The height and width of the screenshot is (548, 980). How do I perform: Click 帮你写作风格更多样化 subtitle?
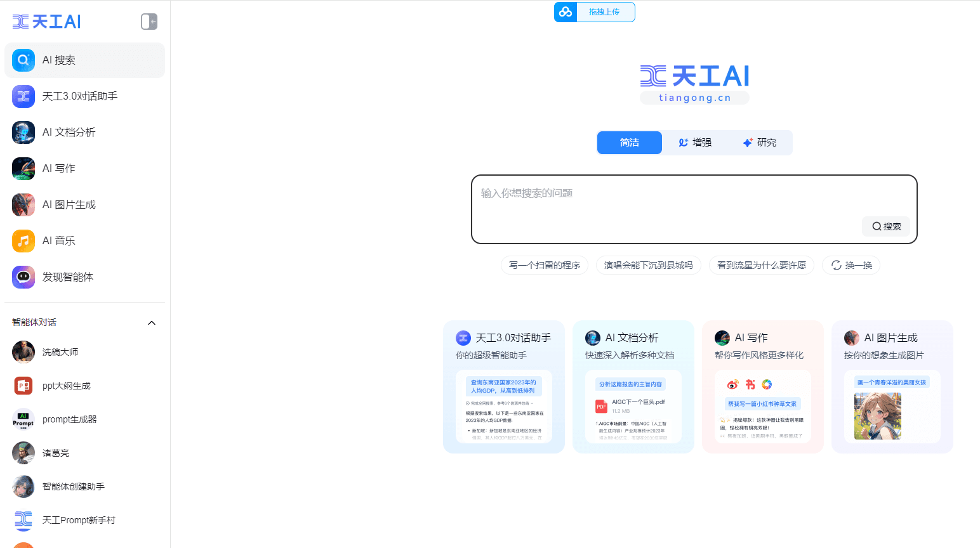click(x=759, y=355)
